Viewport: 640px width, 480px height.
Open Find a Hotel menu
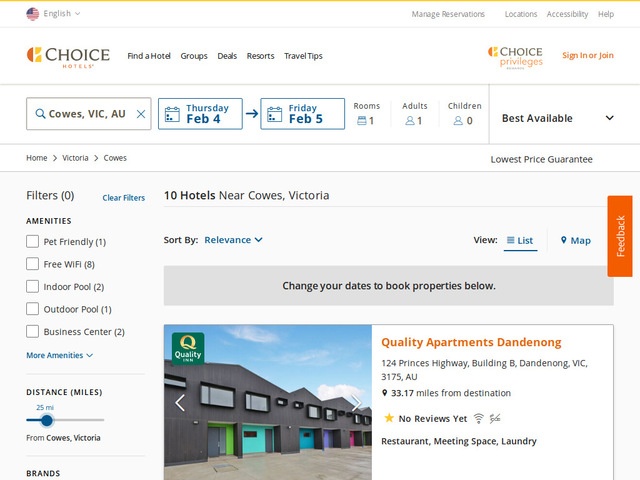pyautogui.click(x=149, y=56)
